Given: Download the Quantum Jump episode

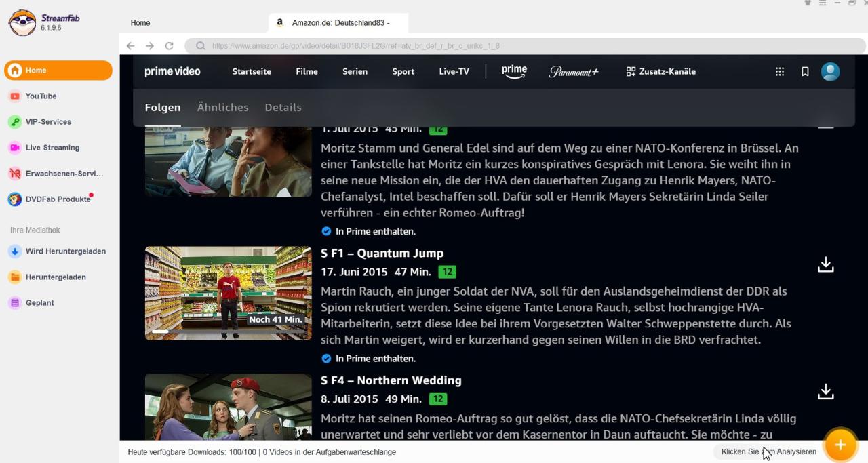Looking at the screenshot, I should tap(825, 264).
